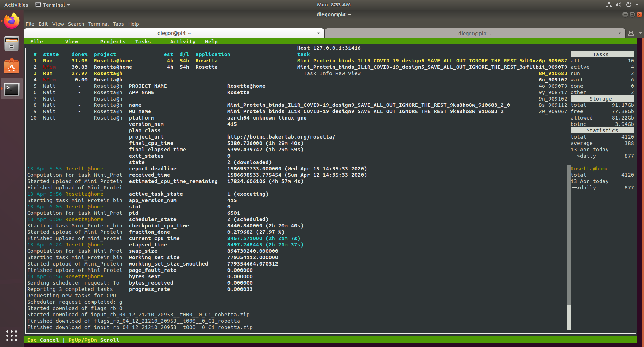Click the application column header

(213, 54)
